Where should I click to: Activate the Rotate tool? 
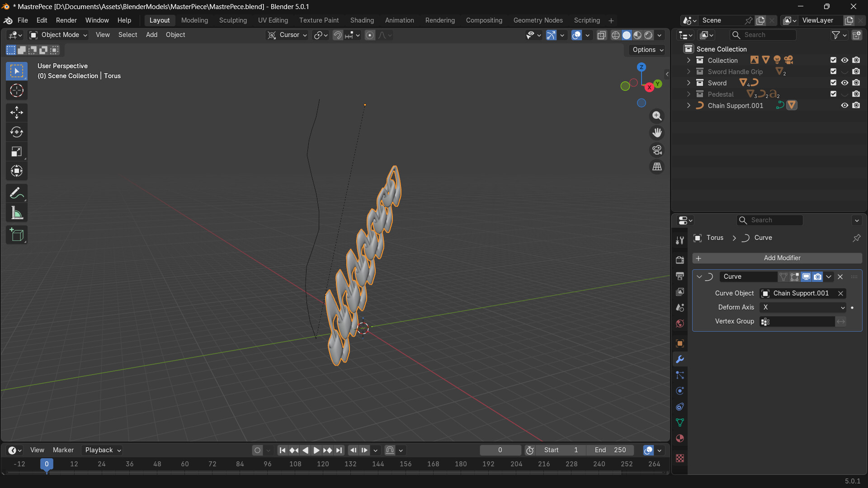(x=17, y=132)
